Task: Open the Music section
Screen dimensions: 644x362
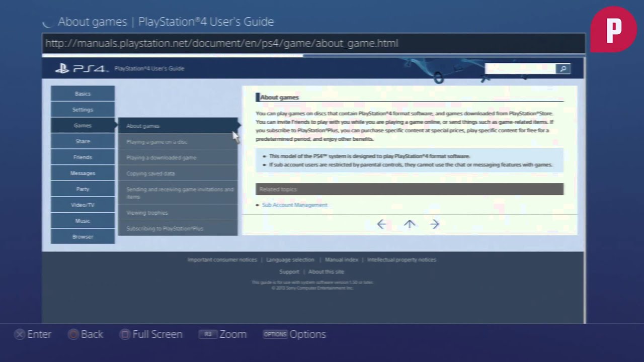Action: pos(83,221)
